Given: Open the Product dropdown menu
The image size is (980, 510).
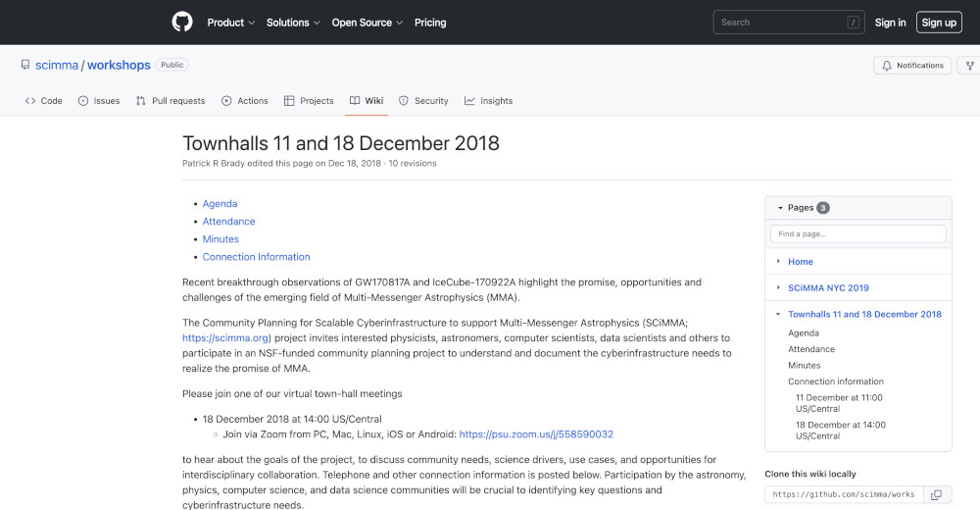Looking at the screenshot, I should (x=230, y=23).
